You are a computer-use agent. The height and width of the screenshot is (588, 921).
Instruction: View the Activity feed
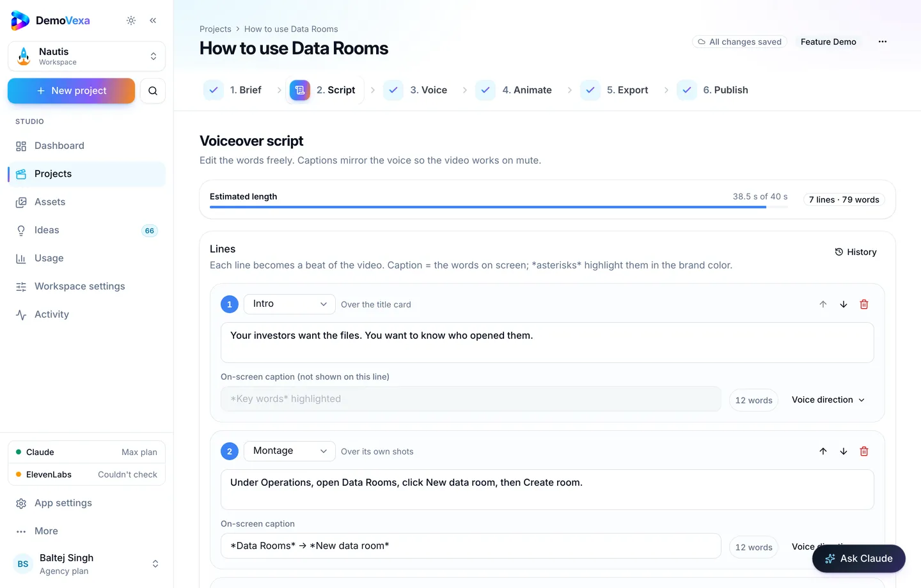[86, 314]
